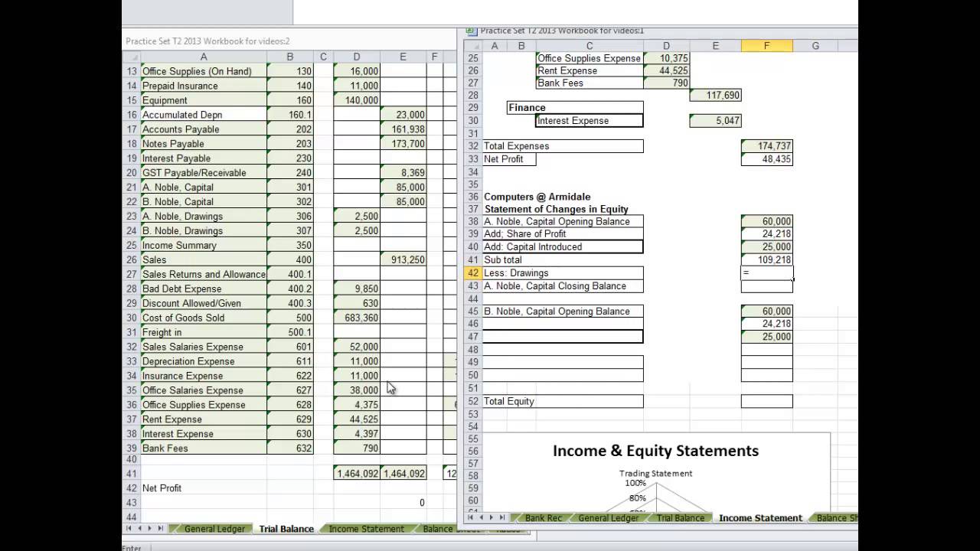
Task: Click Interest Expense label in right window
Action: pyautogui.click(x=590, y=120)
